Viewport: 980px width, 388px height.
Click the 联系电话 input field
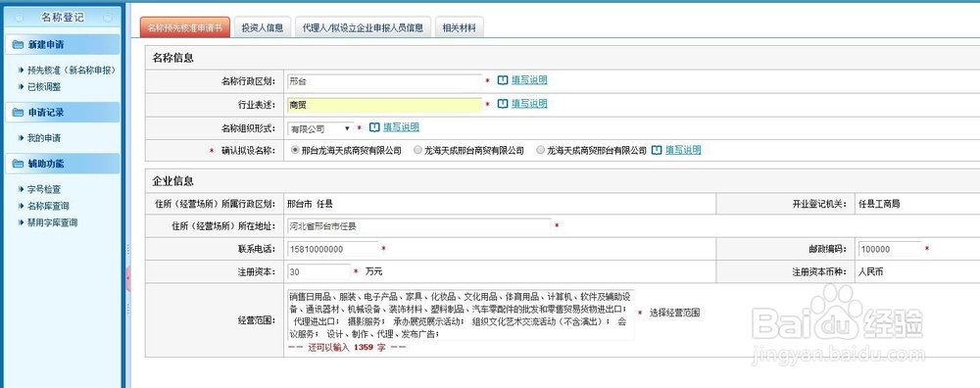[332, 249]
